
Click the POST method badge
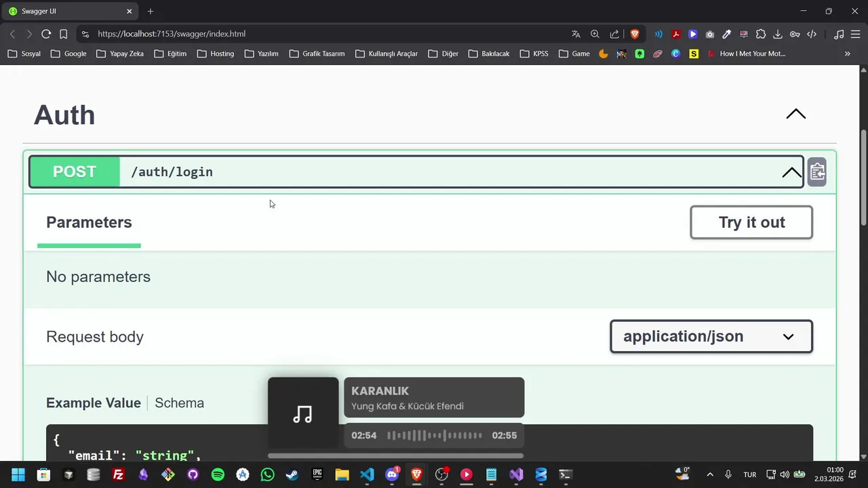point(75,172)
